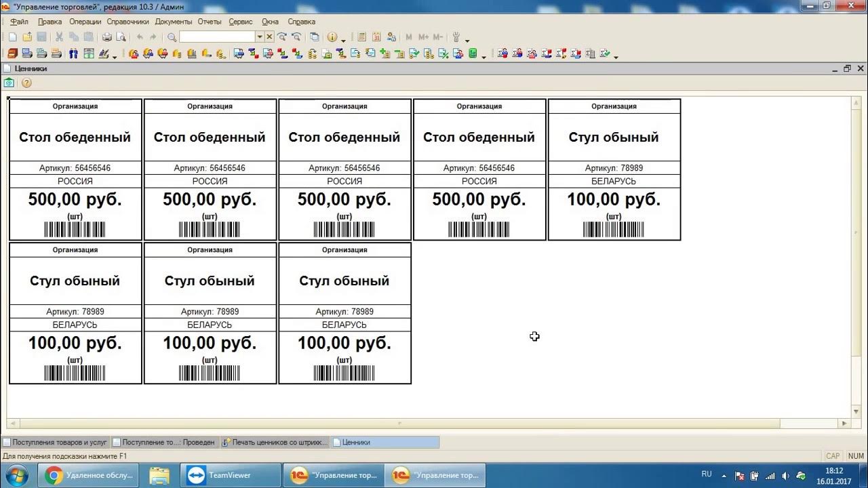Click the red book icon on second toolbar

[12, 54]
